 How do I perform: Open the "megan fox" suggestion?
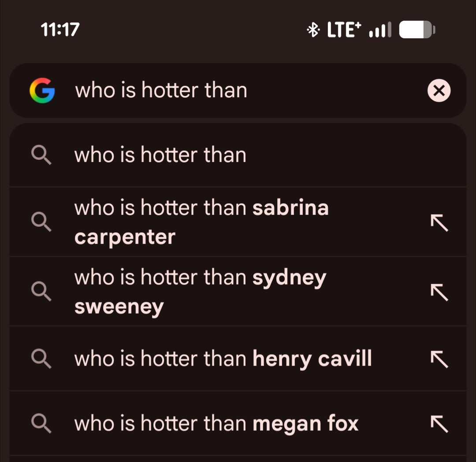(216, 423)
